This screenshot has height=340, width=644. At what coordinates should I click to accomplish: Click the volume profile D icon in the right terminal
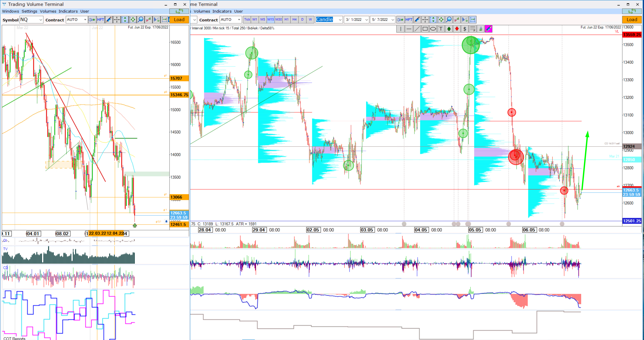465,19
